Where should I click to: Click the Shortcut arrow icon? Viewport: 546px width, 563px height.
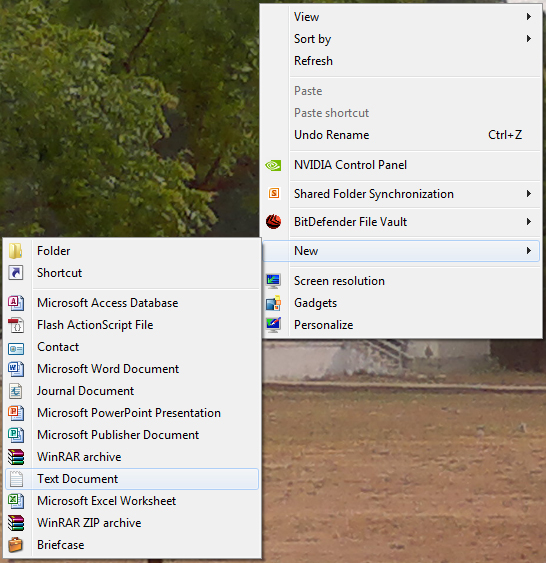click(x=16, y=273)
